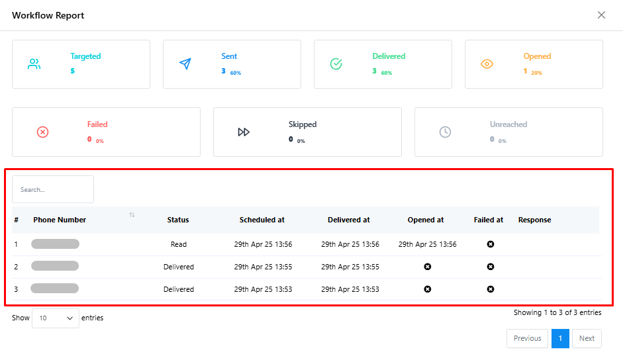Click the Skipped fast-forward icon

(x=244, y=132)
